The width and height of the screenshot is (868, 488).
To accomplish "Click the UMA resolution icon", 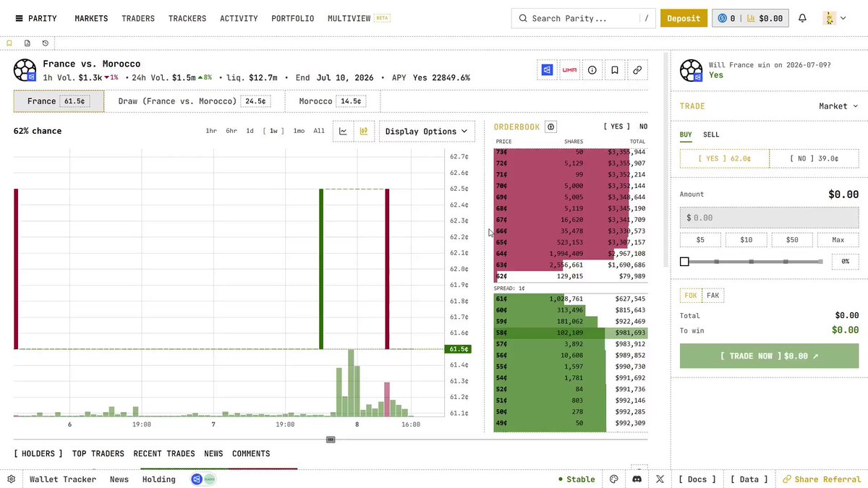I will pyautogui.click(x=569, y=70).
